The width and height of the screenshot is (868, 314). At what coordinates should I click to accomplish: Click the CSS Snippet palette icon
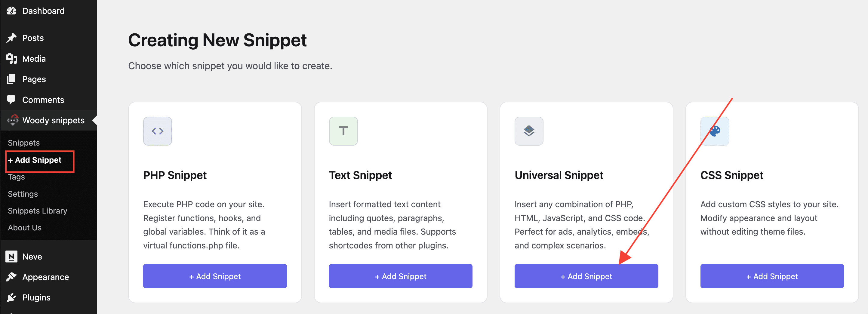pos(715,131)
